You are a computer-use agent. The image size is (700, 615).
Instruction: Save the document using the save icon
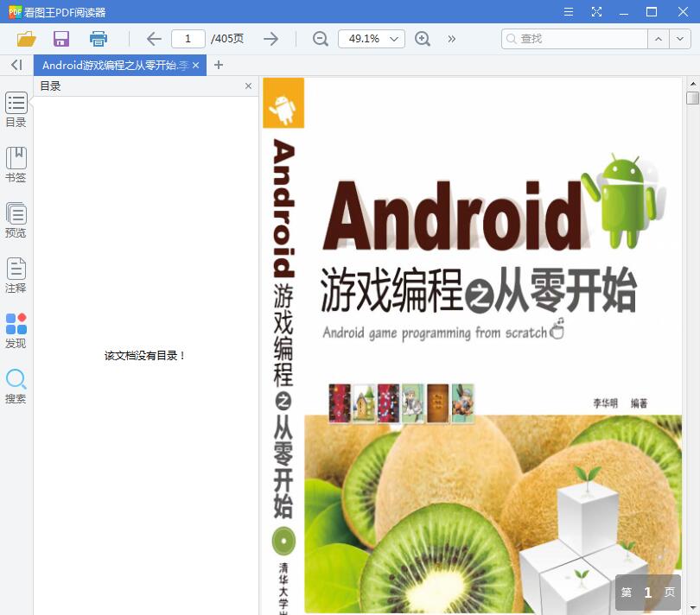point(60,39)
